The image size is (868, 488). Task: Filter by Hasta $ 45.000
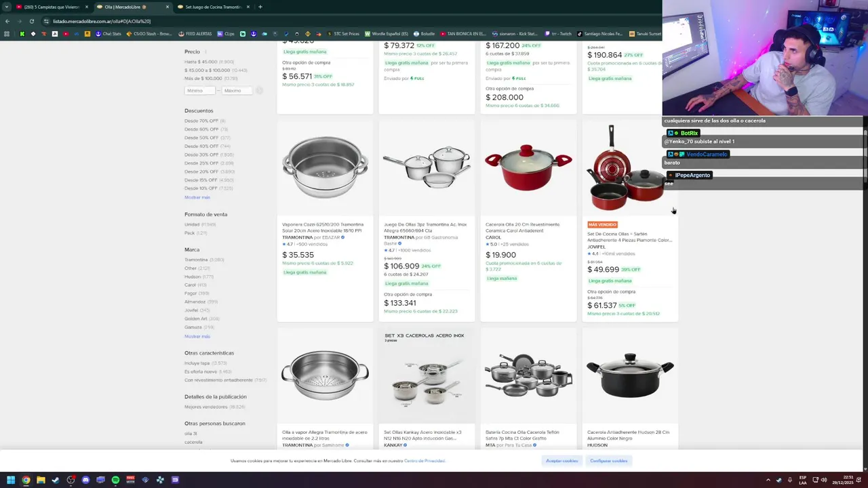[x=201, y=62]
